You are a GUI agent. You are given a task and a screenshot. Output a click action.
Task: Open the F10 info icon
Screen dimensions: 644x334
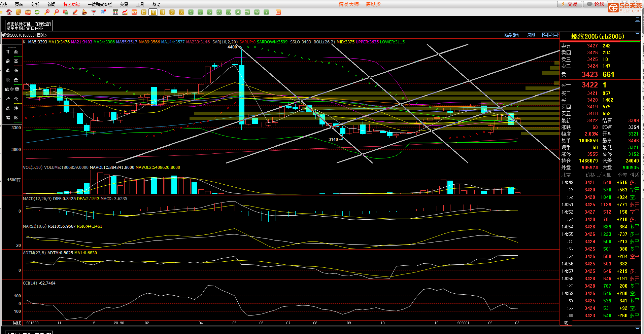(28, 12)
